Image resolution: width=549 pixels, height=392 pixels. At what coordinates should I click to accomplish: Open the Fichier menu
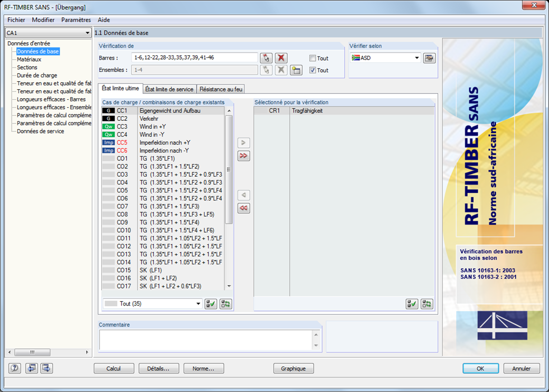16,20
